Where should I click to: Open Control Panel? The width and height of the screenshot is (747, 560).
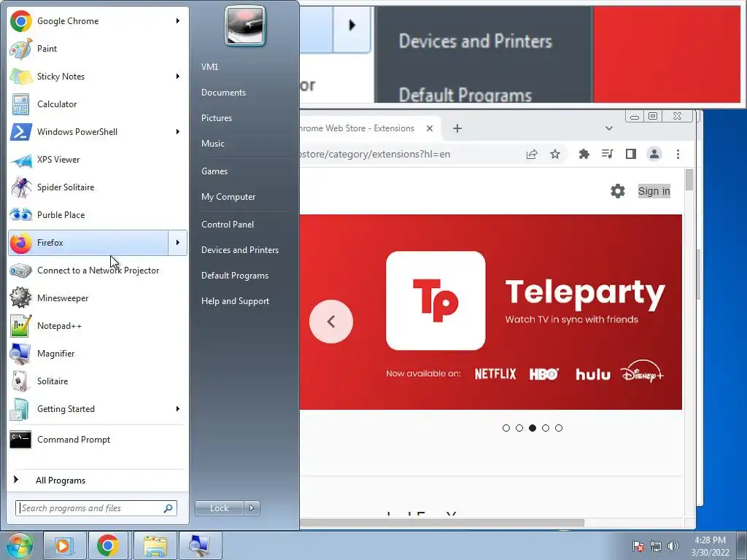point(228,225)
